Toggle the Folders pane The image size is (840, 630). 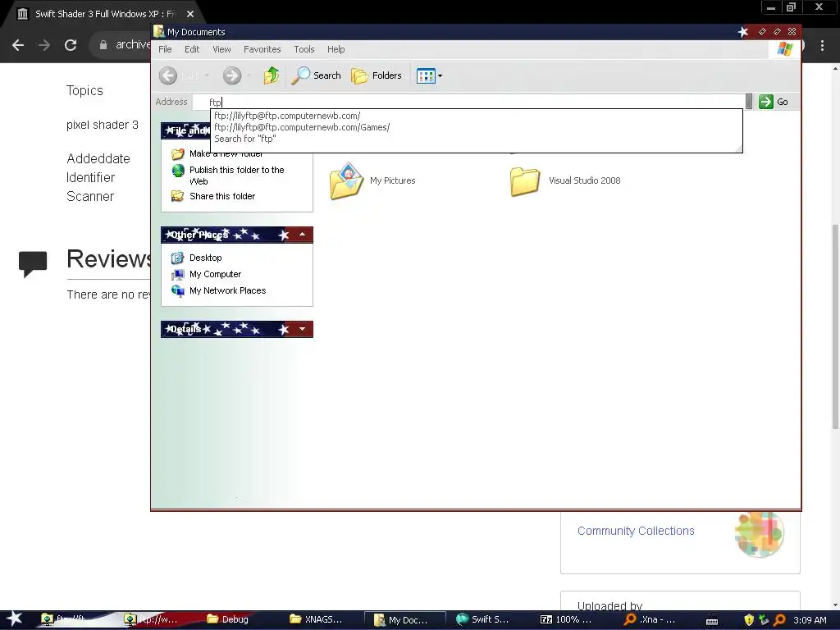tap(377, 75)
